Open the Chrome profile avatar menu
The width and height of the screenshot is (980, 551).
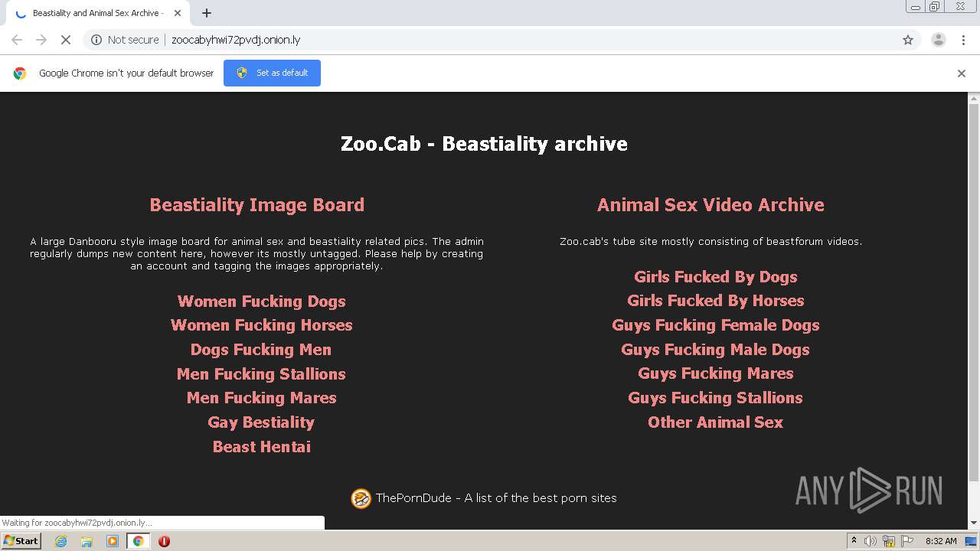point(939,40)
